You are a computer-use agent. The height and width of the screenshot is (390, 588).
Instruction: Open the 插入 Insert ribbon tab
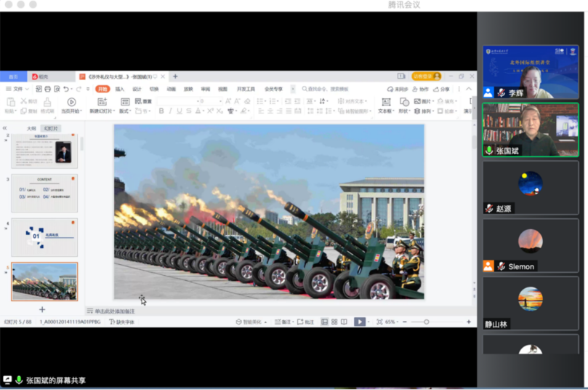click(119, 89)
